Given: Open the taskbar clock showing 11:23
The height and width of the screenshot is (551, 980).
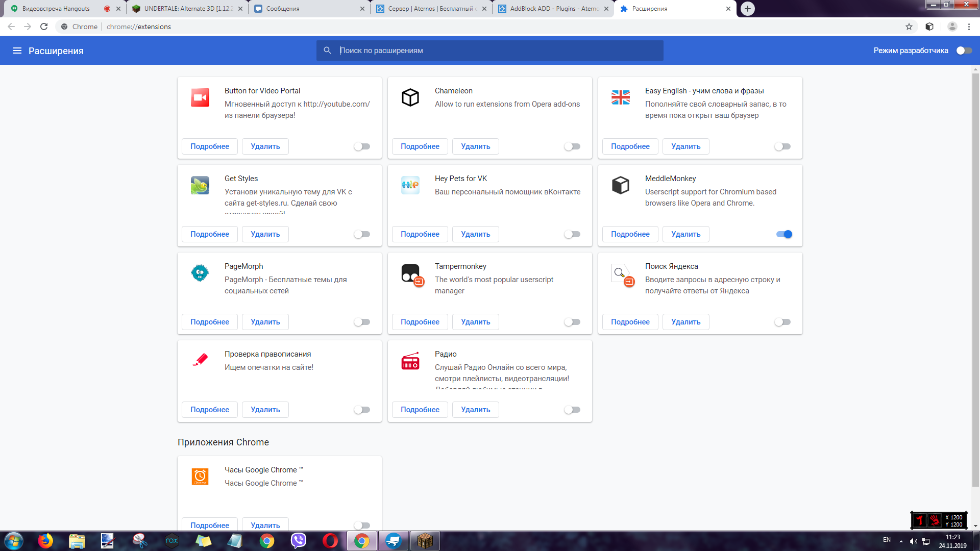Looking at the screenshot, I should [x=952, y=541].
